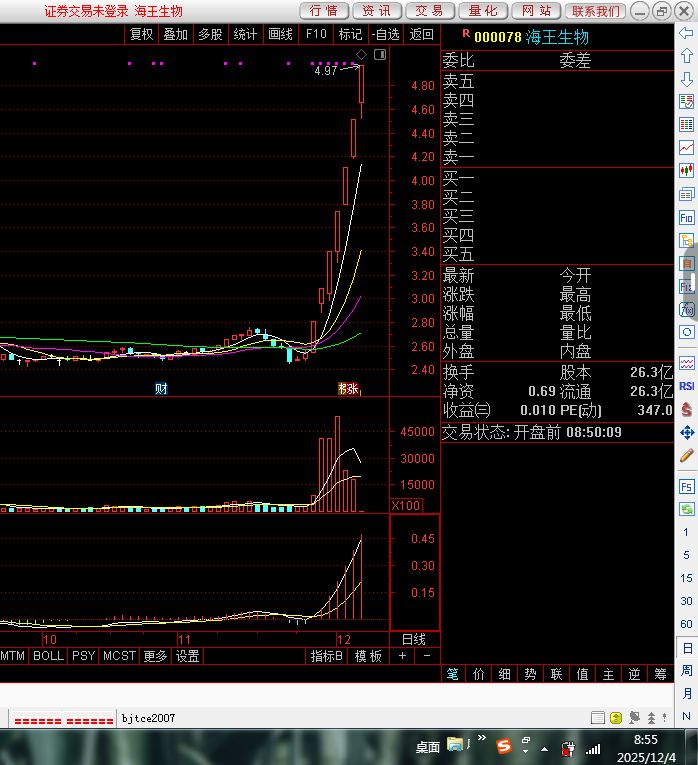This screenshot has width=698, height=765.
Task: Select the 笔 tick detail tab
Action: [x=453, y=674]
